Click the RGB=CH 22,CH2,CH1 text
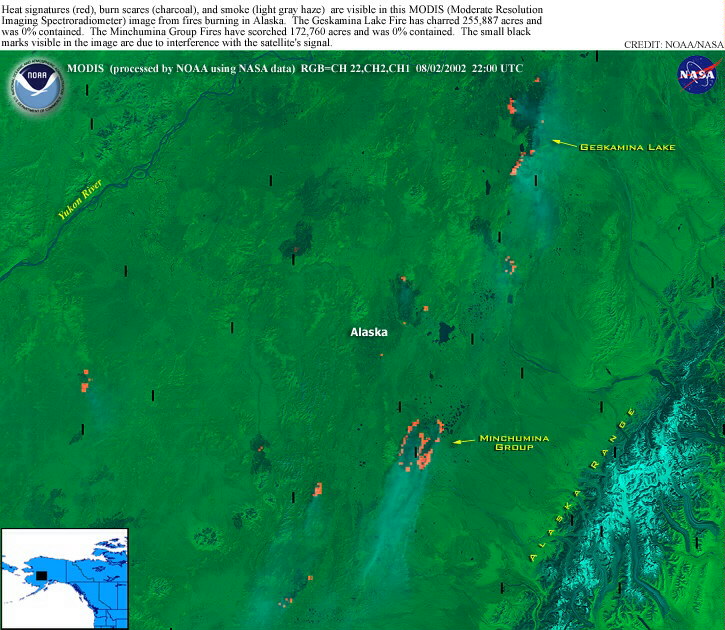The image size is (725, 630). pos(355,68)
